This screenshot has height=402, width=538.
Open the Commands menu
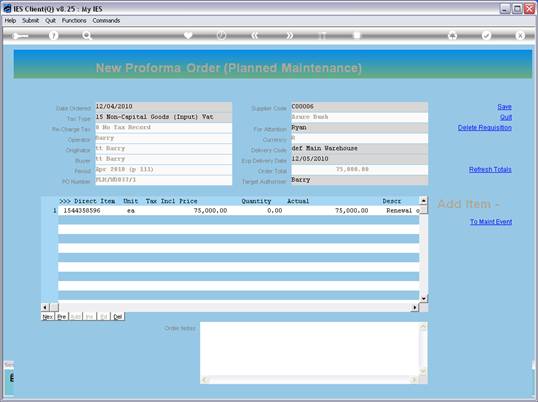point(106,21)
